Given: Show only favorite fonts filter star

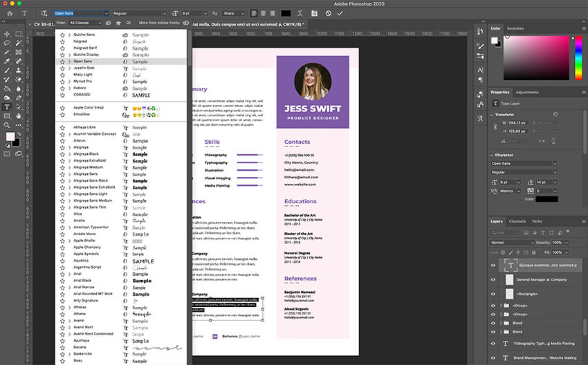Looking at the screenshot, I should point(118,23).
